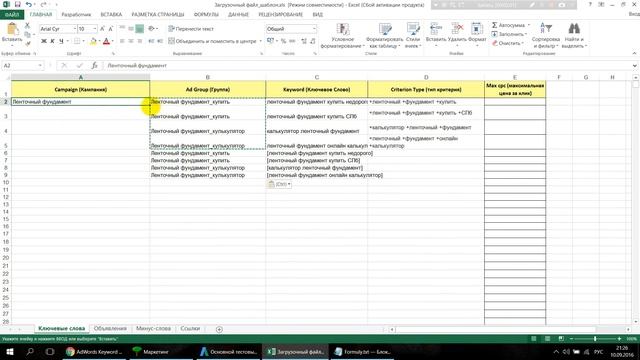Click Fill (Заполнить) button
This screenshot has height=360, width=640.
[x=509, y=34]
